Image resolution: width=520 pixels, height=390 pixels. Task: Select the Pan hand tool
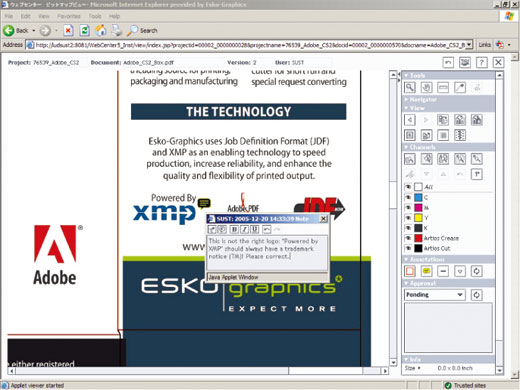click(426, 87)
